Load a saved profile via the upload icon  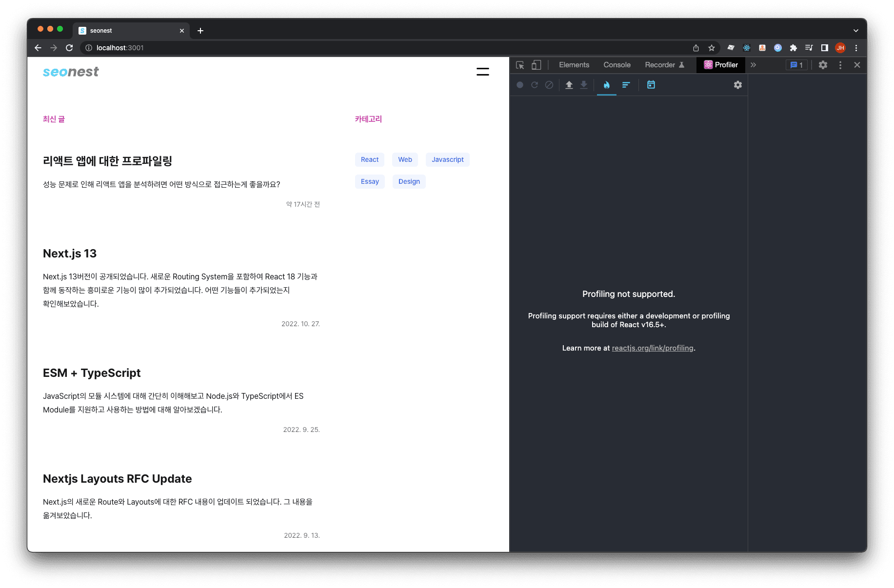tap(569, 85)
